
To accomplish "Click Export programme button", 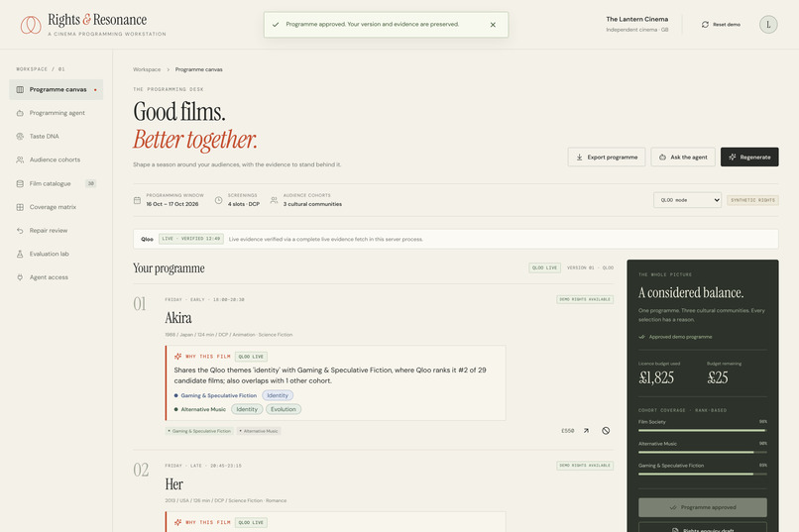I will [607, 157].
